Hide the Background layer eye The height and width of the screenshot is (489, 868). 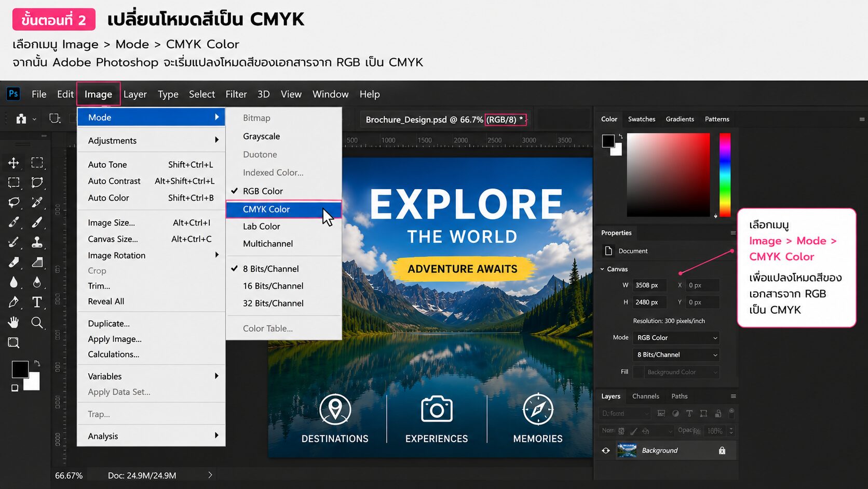pyautogui.click(x=606, y=451)
